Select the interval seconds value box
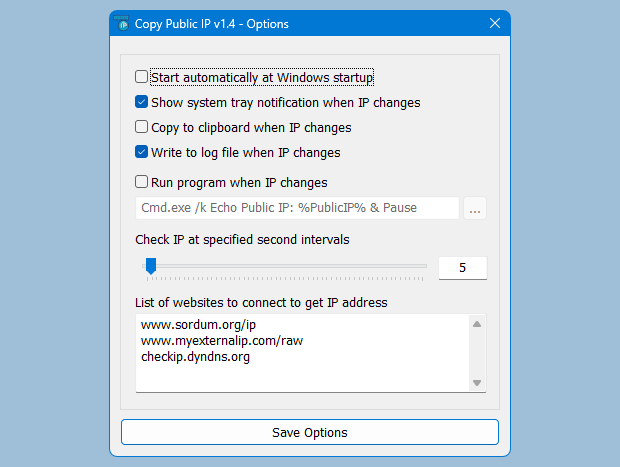Image resolution: width=620 pixels, height=467 pixels. (x=462, y=267)
